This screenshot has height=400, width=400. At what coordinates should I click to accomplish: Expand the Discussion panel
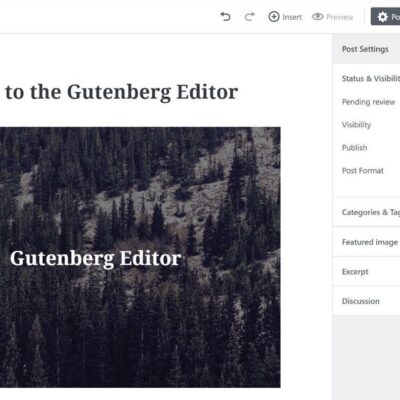(367, 301)
